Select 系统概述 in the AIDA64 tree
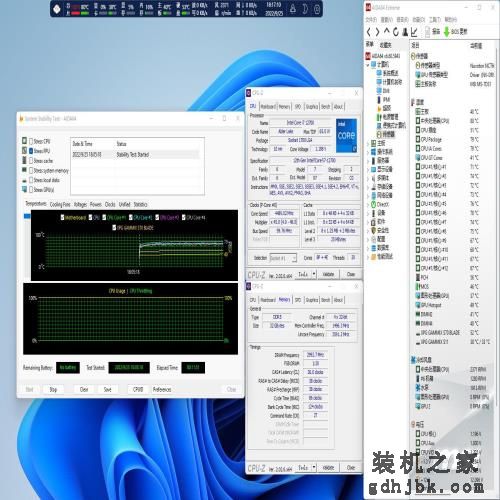The image size is (500, 500). click(x=390, y=73)
